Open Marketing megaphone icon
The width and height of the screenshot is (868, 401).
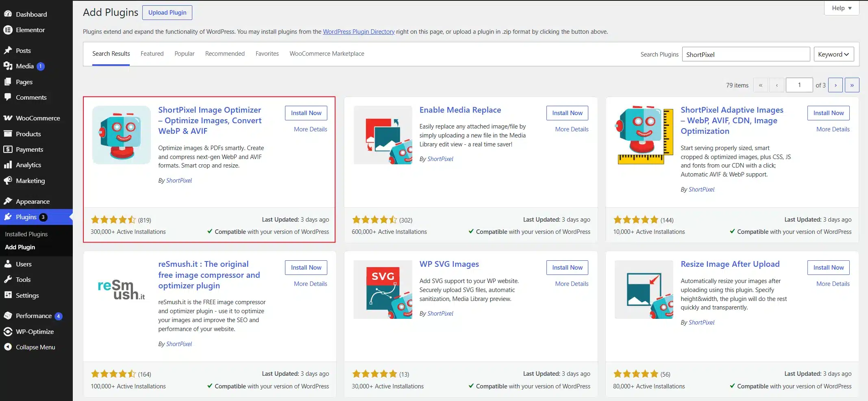[8, 181]
